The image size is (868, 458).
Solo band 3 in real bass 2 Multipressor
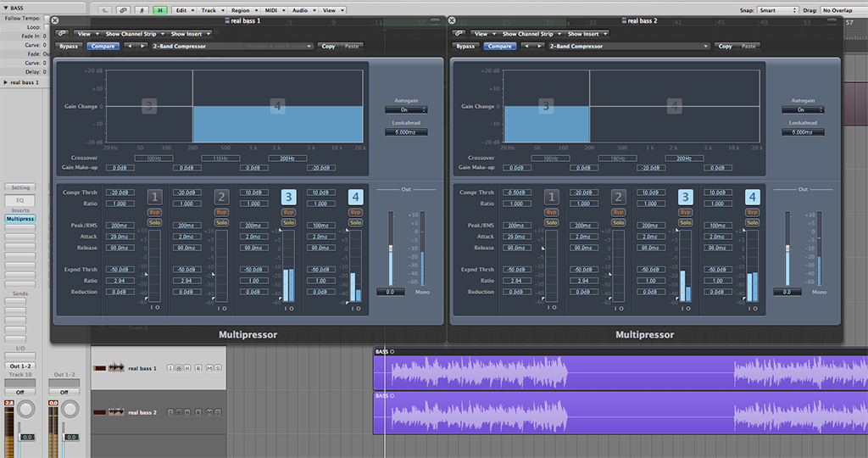(x=685, y=222)
